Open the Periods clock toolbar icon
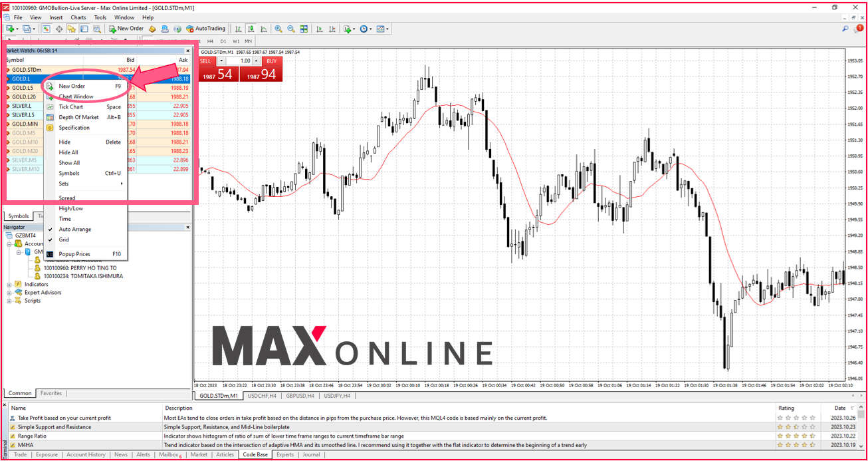 click(x=364, y=29)
